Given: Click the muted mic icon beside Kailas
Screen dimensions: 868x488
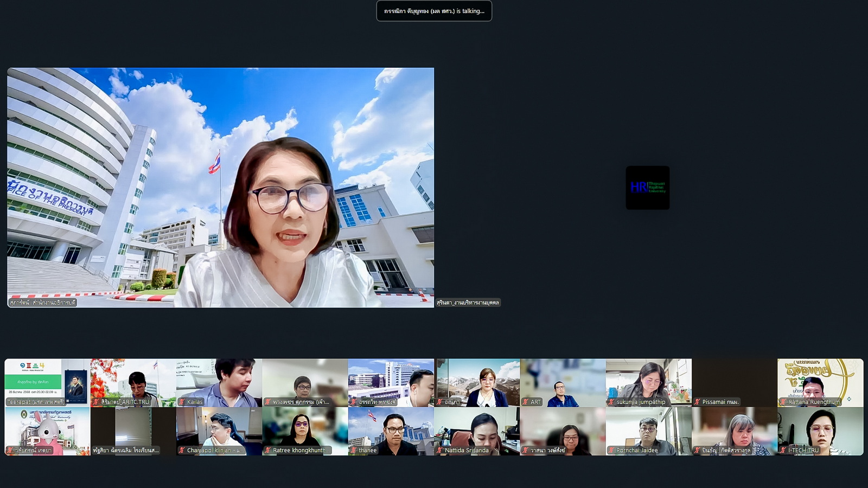Looking at the screenshot, I should point(182,402).
